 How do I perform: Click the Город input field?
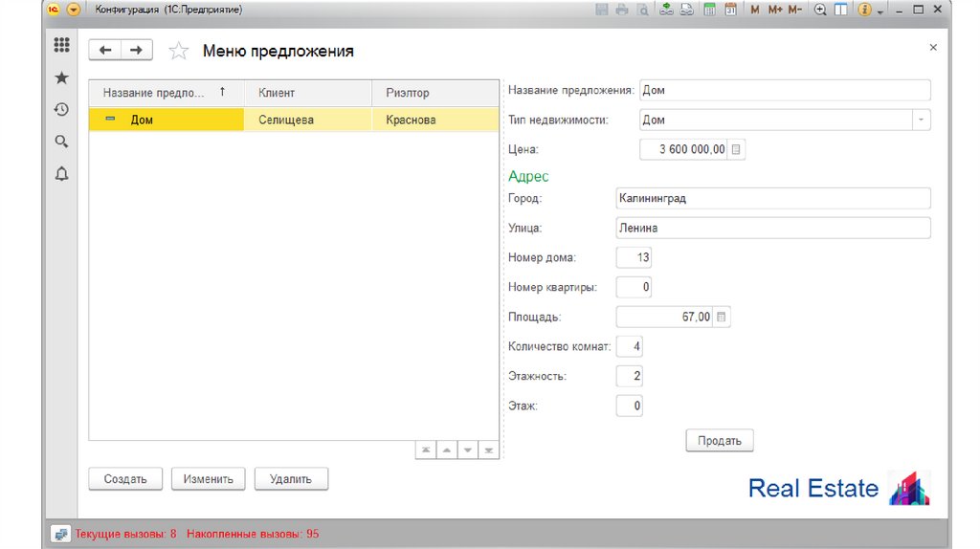[773, 199]
